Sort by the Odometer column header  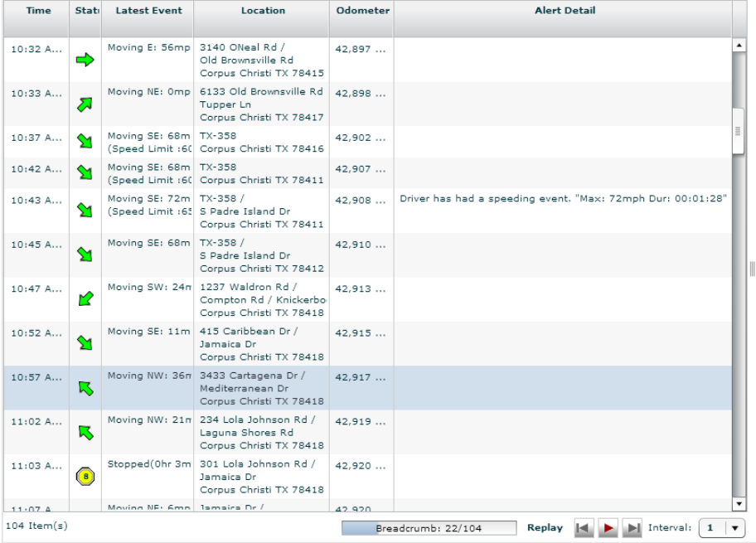click(x=361, y=11)
